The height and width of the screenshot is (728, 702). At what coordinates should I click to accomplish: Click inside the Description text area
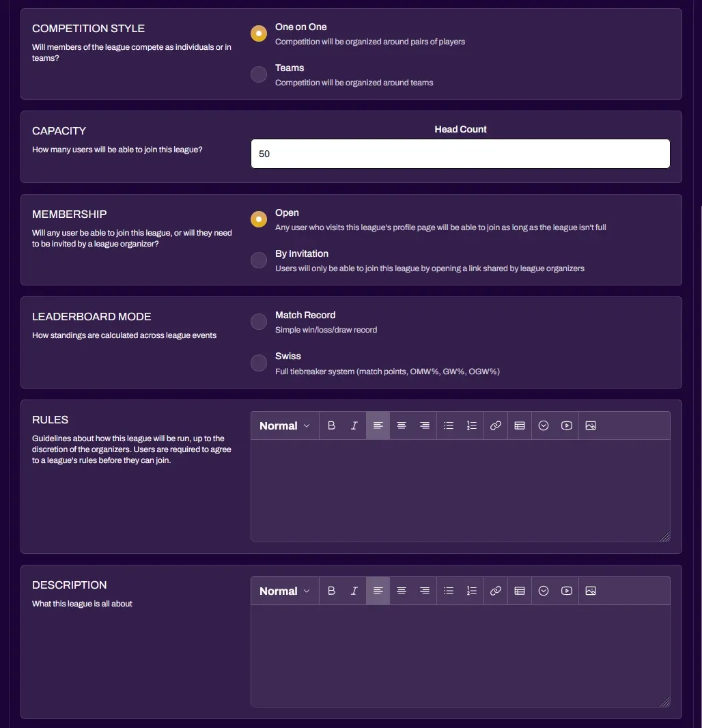click(460, 656)
